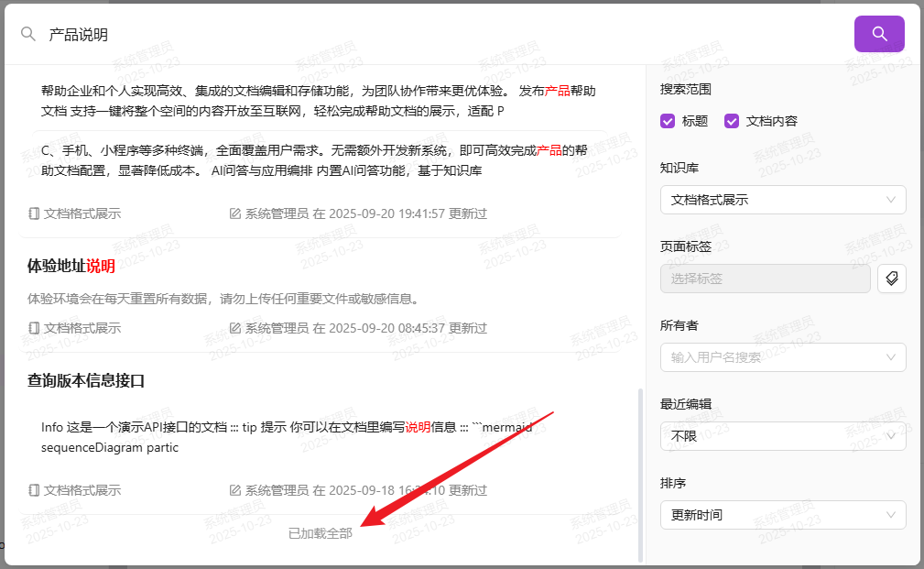Uncheck the 标题 search scope checkbox
924x569 pixels.
(x=668, y=121)
